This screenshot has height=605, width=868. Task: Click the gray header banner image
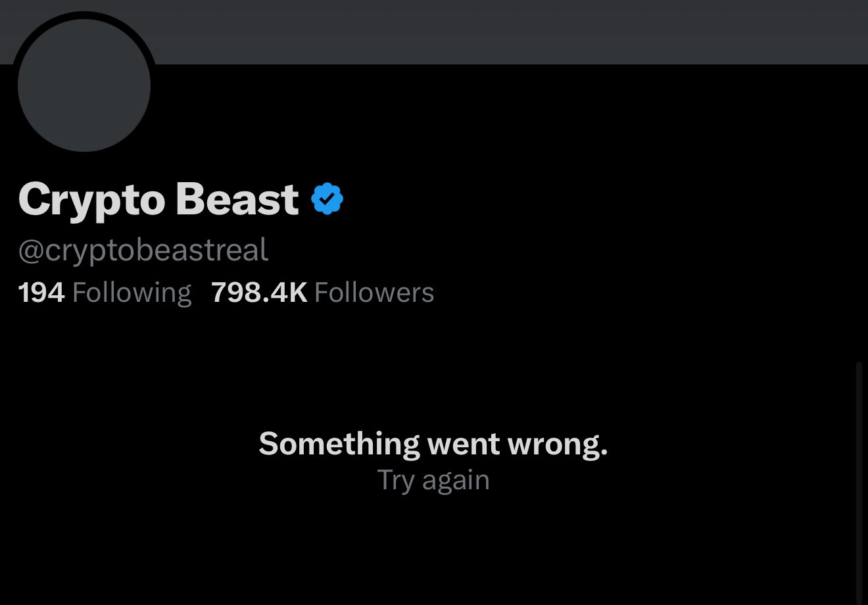click(500, 32)
